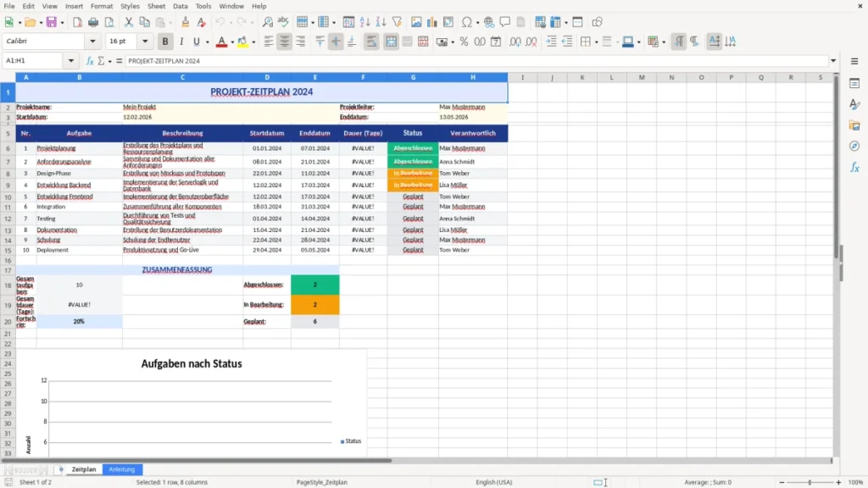Click the zoom out minus button

click(782, 482)
